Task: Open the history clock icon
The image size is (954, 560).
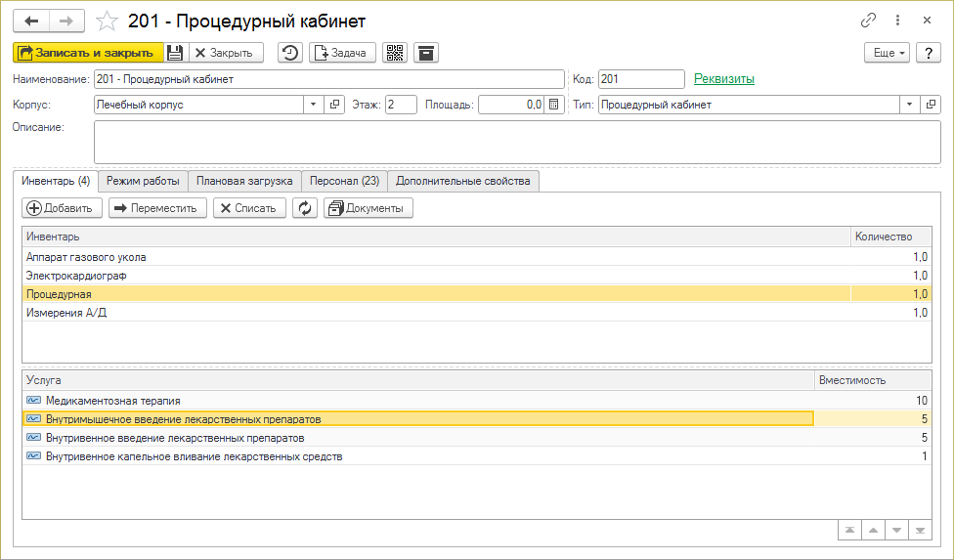Action: pyautogui.click(x=290, y=53)
